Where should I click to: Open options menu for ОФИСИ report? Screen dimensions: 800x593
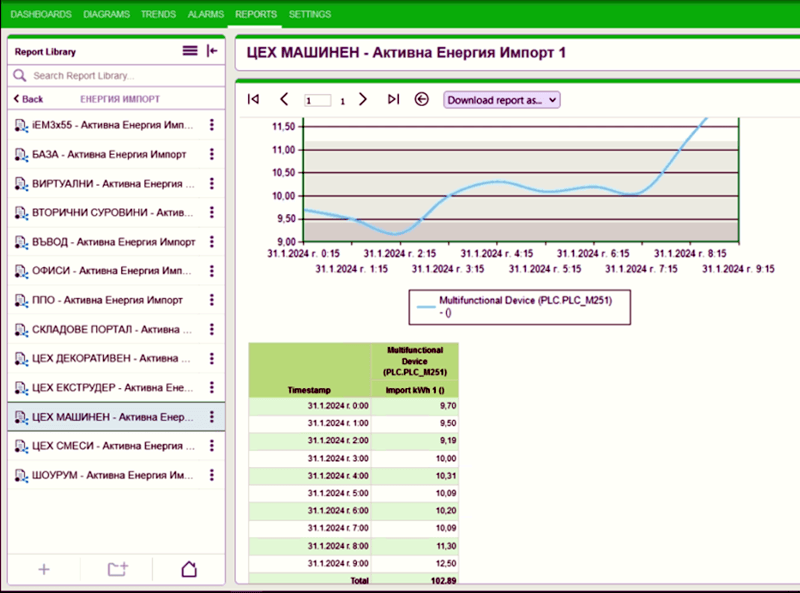212,270
